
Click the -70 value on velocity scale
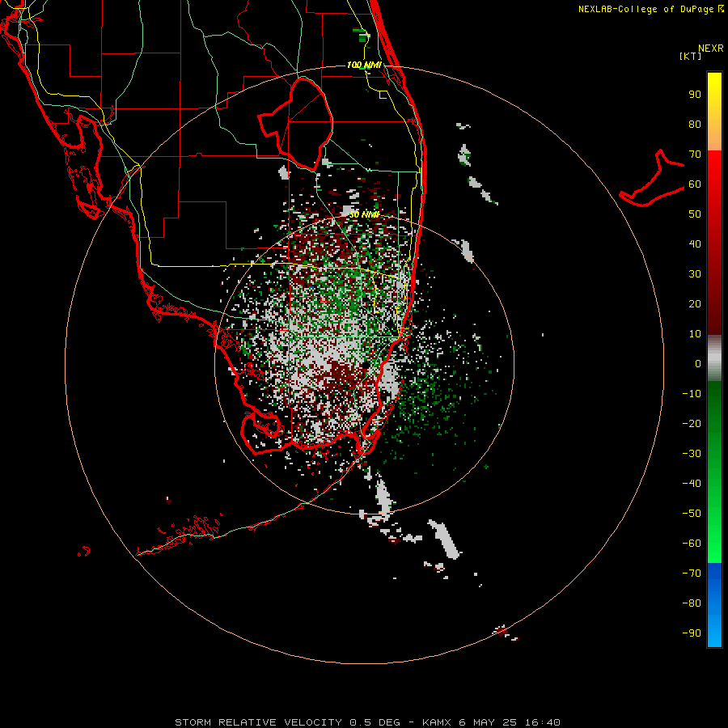pos(692,574)
